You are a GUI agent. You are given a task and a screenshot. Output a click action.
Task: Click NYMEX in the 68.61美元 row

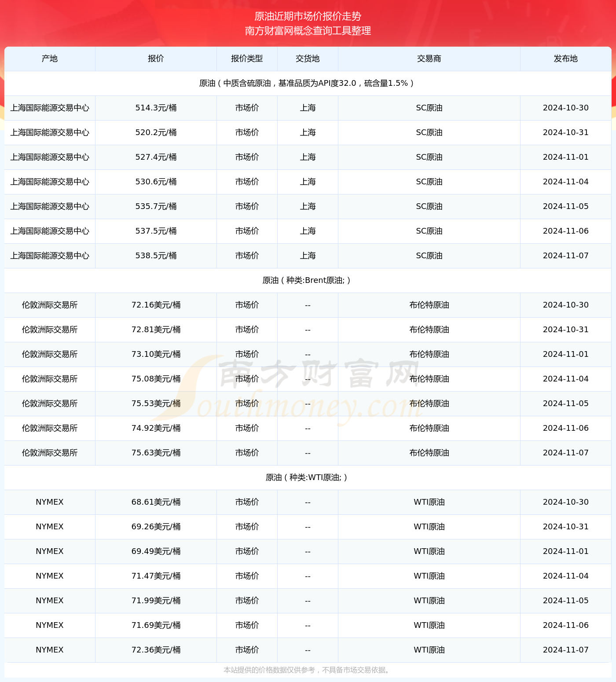[x=50, y=502]
